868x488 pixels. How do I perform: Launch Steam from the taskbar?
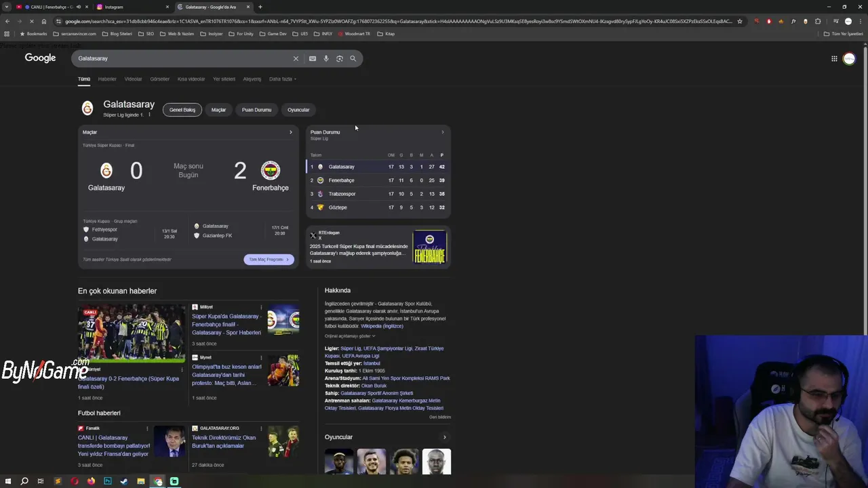pyautogui.click(x=123, y=481)
